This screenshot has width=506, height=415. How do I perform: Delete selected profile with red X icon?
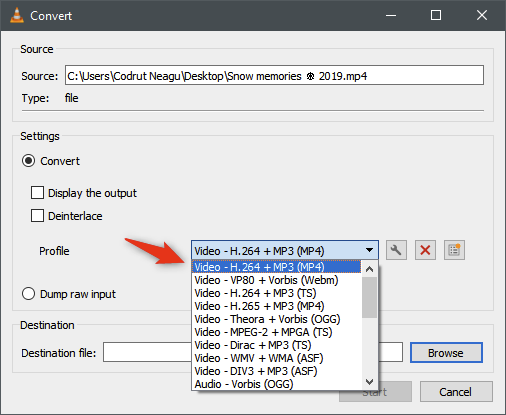point(425,250)
